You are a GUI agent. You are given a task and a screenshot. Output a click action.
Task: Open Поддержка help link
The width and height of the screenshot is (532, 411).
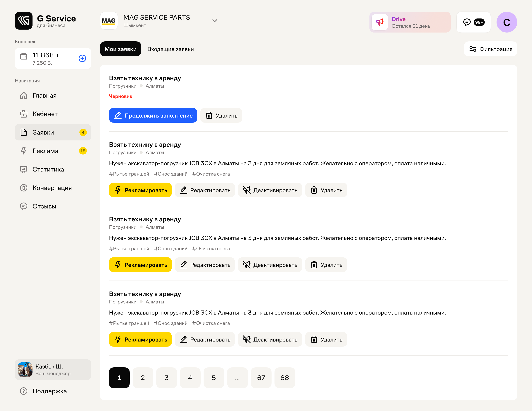(53, 391)
